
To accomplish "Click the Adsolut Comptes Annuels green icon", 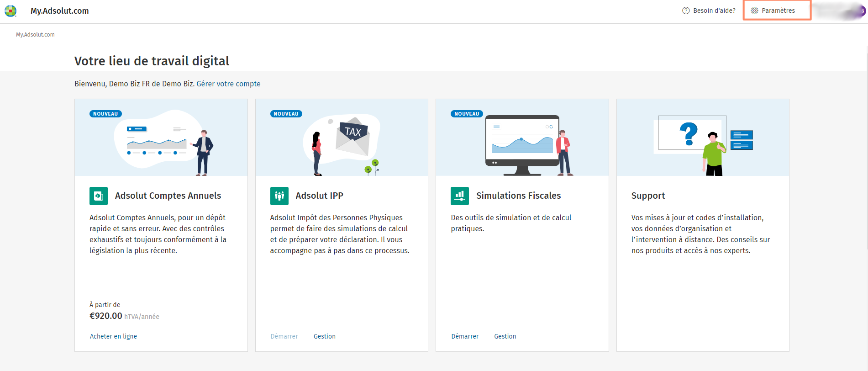I will pyautogui.click(x=99, y=196).
